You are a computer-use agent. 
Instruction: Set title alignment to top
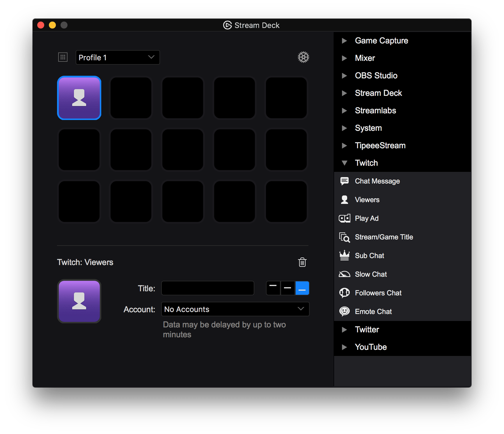pyautogui.click(x=273, y=288)
